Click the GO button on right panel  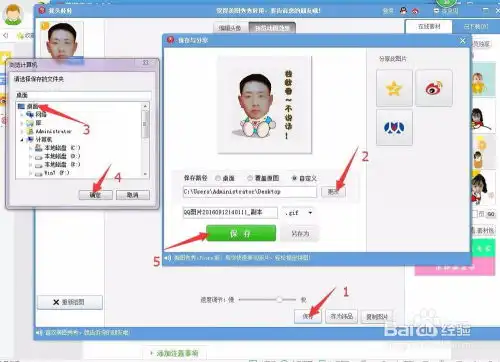491,214
